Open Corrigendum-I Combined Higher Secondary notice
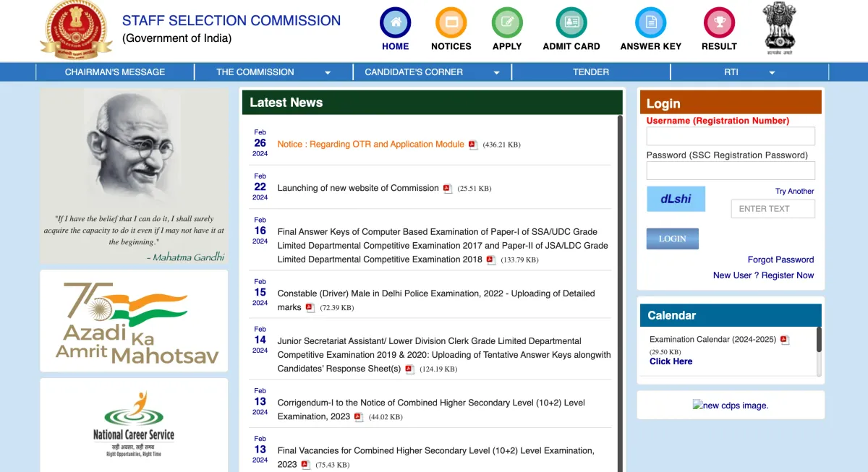Viewport: 868px width, 472px height. 431,410
